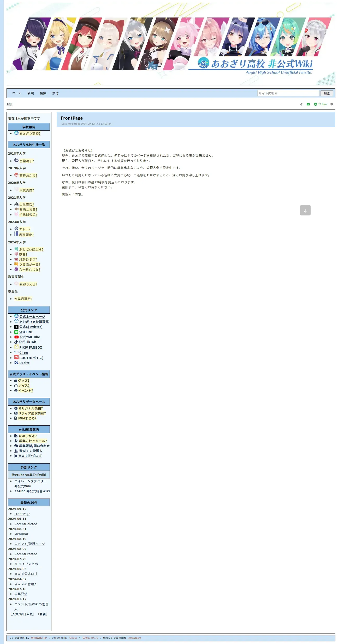Click the あおぎり高校 非公式Wiki header banner

(x=171, y=44)
